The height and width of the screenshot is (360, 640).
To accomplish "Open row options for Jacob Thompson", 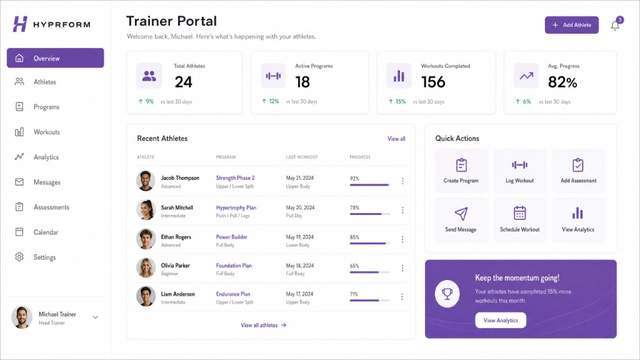I will (x=402, y=181).
